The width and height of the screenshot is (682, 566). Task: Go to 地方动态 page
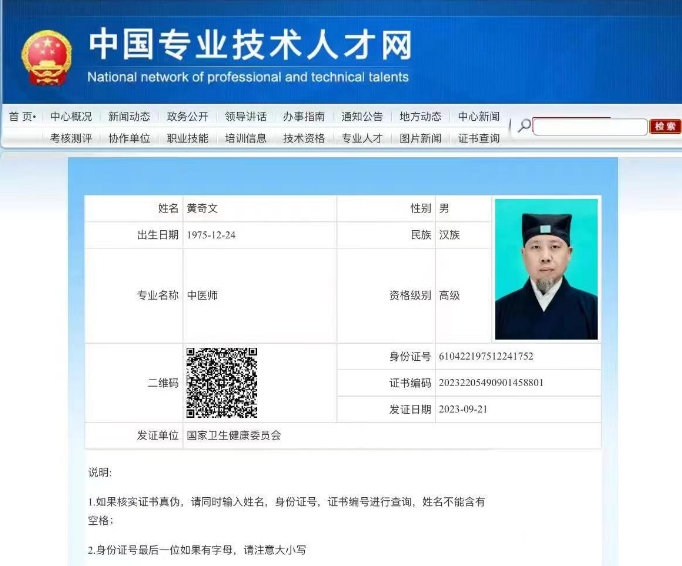pyautogui.click(x=420, y=116)
